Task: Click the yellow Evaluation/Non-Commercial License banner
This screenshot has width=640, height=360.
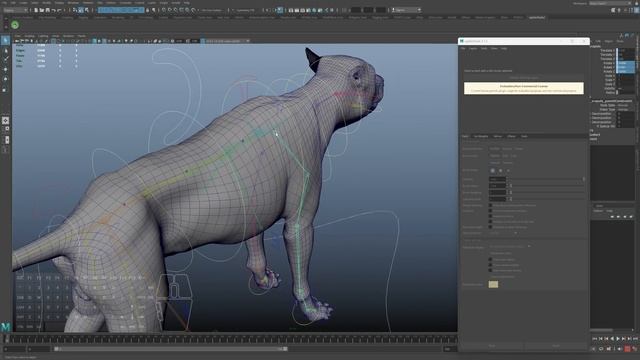Action: click(524, 88)
